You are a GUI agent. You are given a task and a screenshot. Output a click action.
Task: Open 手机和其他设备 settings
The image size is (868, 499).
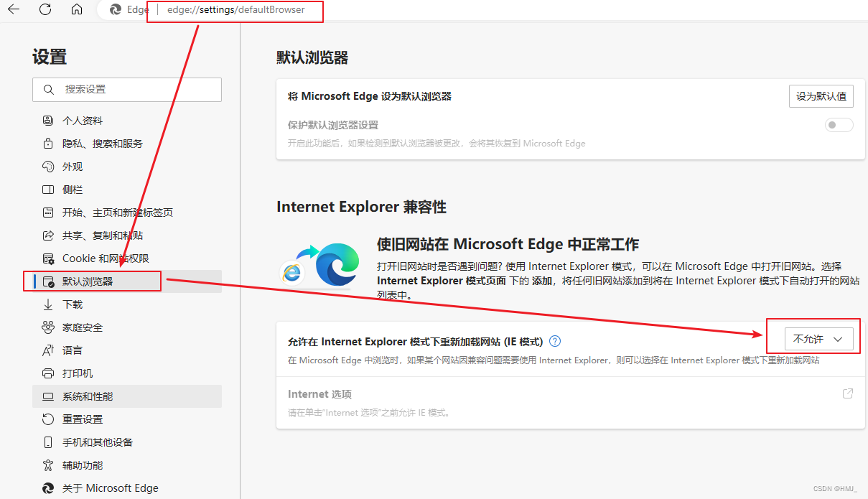click(127, 442)
